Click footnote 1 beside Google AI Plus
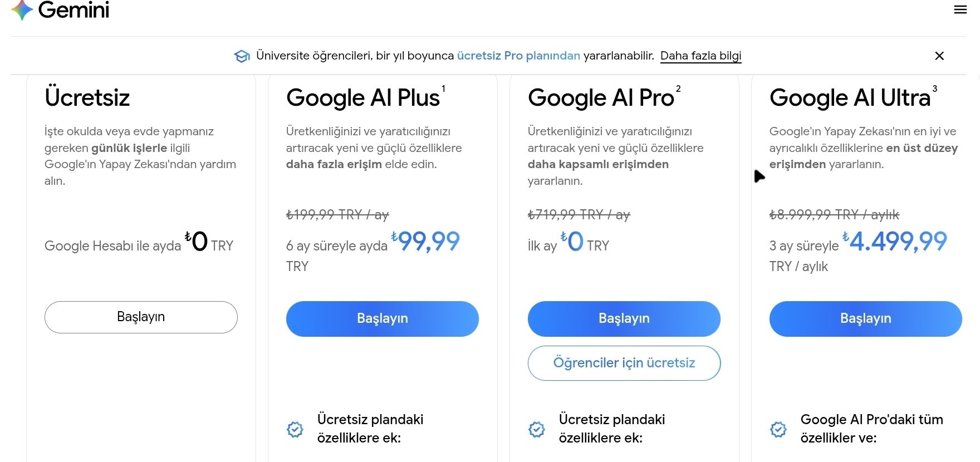980x462 pixels. [443, 89]
